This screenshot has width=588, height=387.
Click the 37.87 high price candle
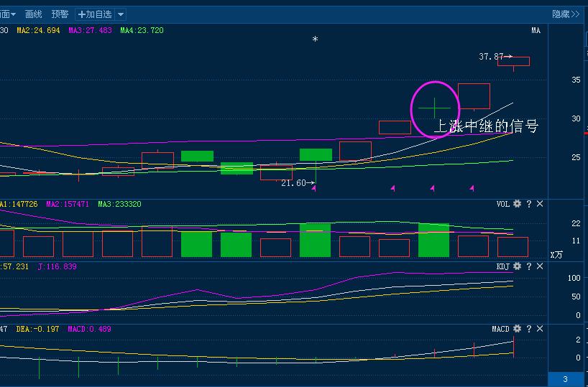513,62
